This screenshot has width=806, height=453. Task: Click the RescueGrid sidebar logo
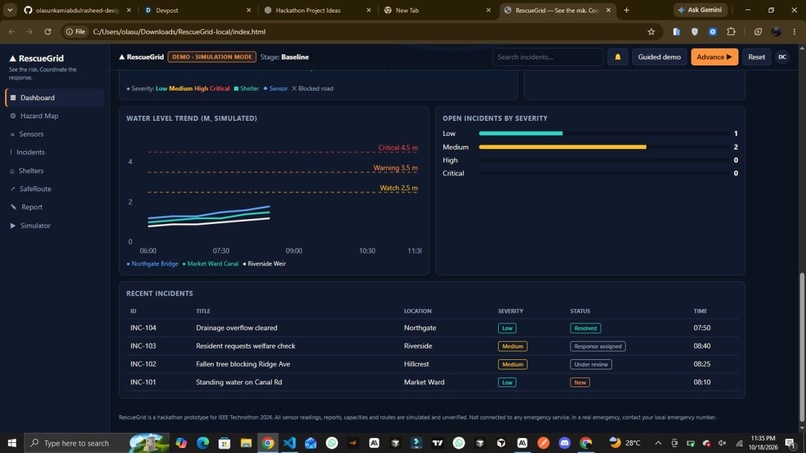pyautogui.click(x=36, y=59)
